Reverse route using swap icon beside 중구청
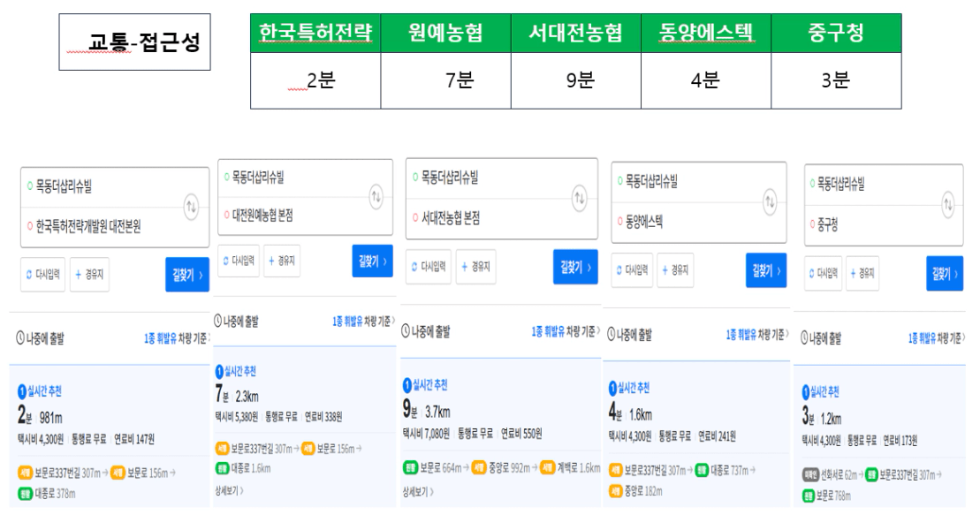The height and width of the screenshot is (515, 980). (x=947, y=203)
